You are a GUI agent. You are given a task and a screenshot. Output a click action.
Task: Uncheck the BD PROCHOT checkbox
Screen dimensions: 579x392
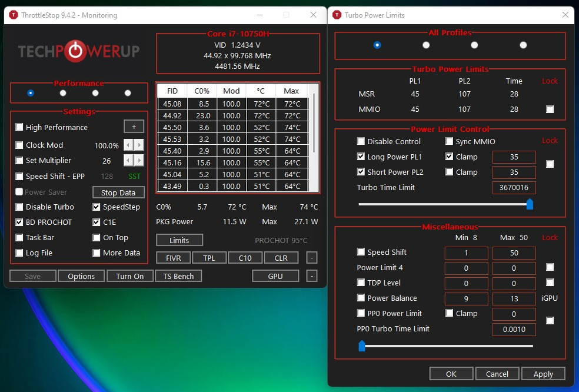19,222
